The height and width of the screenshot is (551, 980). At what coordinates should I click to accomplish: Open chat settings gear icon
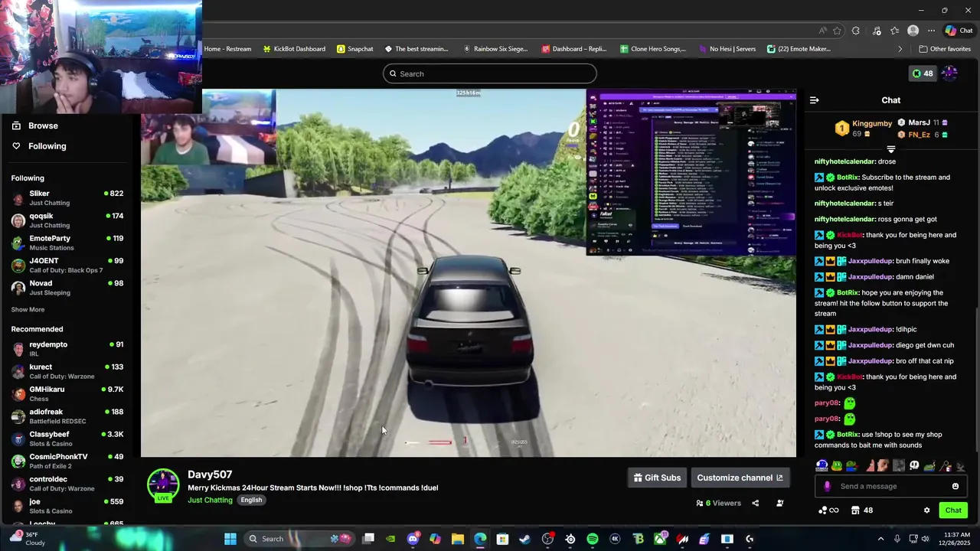click(926, 510)
